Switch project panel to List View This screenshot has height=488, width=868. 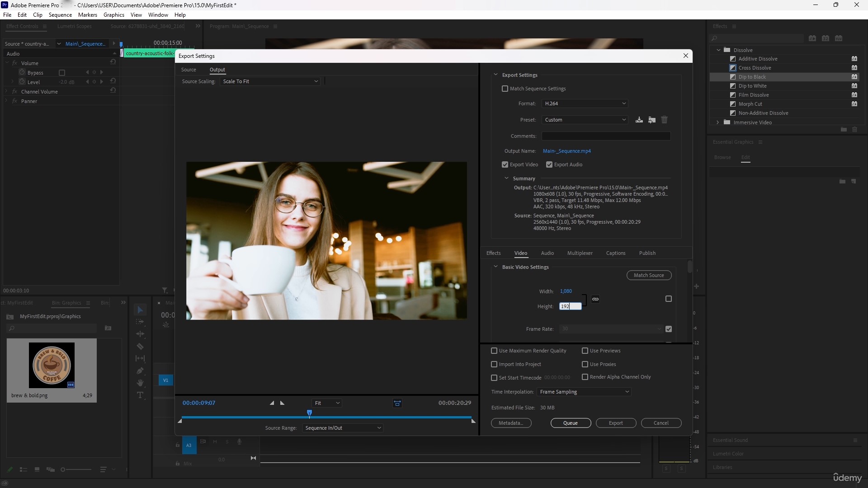24,470
